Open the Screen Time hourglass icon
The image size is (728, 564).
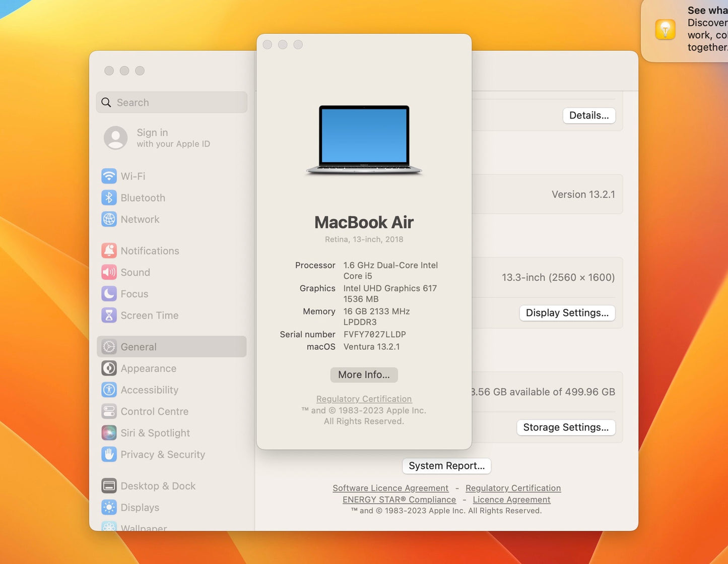click(x=109, y=316)
